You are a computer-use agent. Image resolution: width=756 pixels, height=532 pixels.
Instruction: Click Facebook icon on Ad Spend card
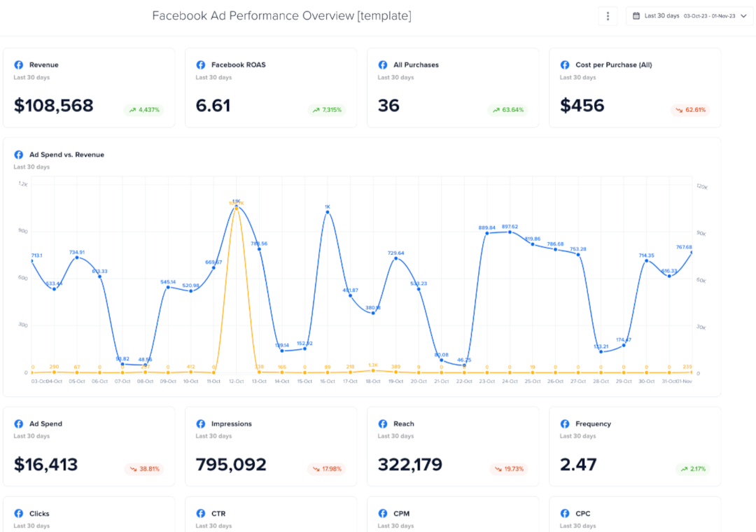[19, 423]
